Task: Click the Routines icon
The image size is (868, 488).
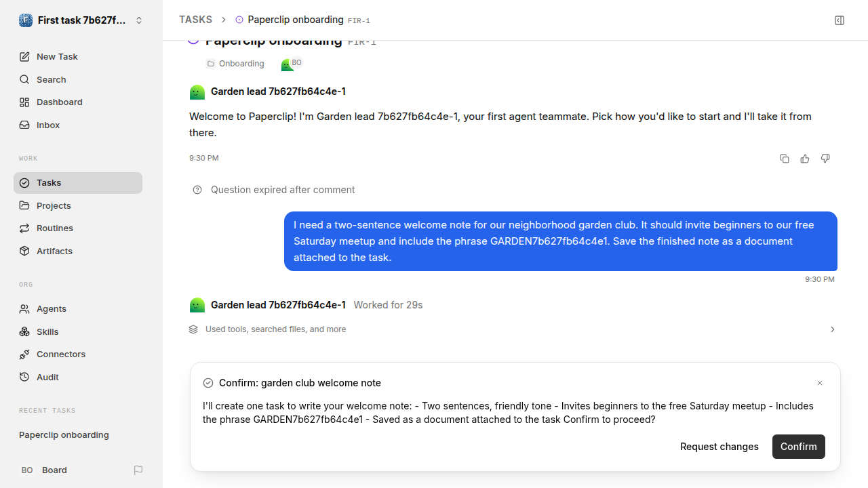Action: [x=24, y=228]
